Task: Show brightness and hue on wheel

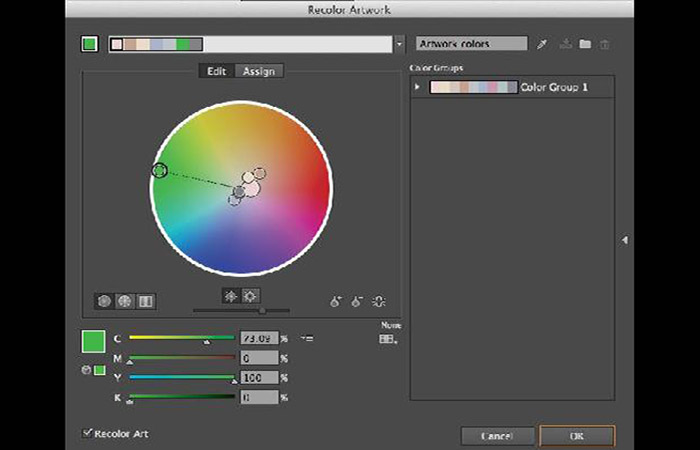Action: 250,296
